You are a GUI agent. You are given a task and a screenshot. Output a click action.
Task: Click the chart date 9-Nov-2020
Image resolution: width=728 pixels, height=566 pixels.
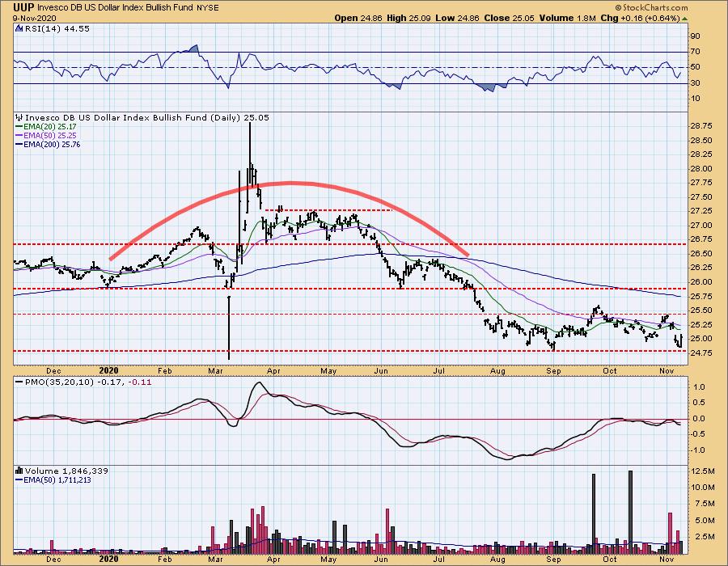pyautogui.click(x=35, y=18)
